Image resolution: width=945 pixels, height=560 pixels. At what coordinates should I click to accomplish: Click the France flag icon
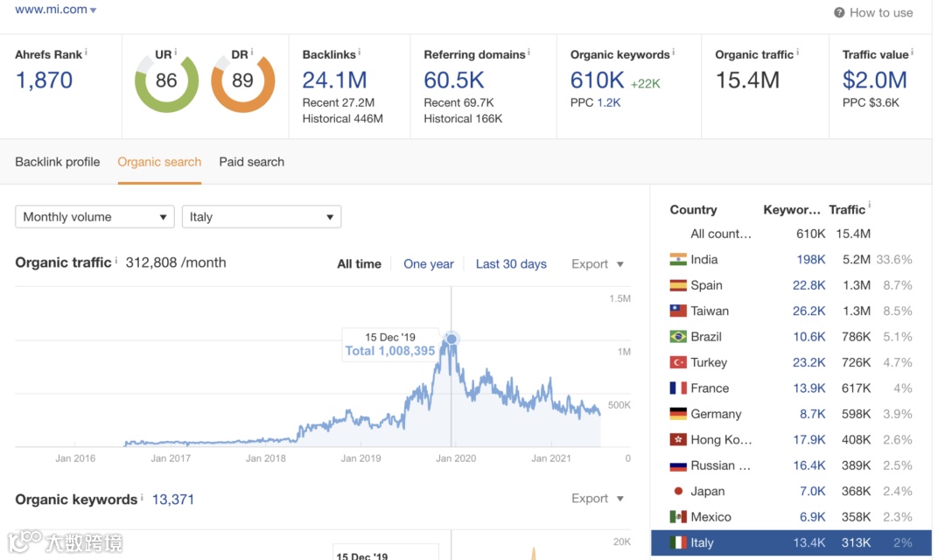click(x=678, y=388)
